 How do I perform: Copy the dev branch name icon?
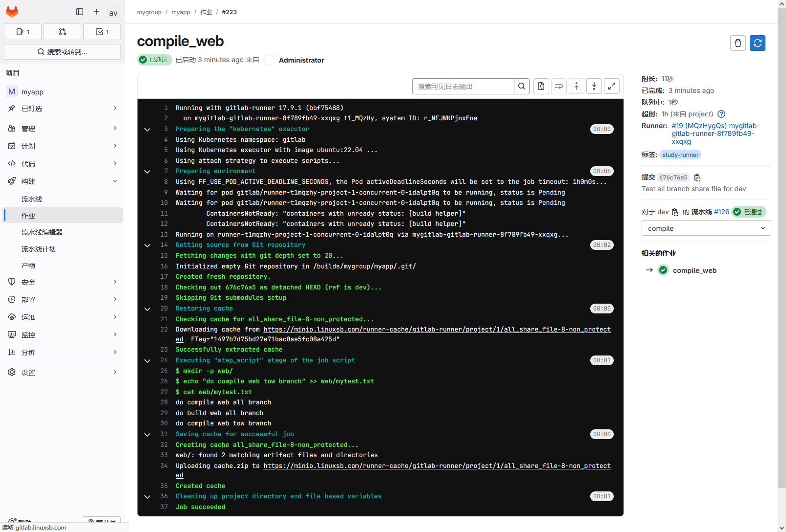675,212
